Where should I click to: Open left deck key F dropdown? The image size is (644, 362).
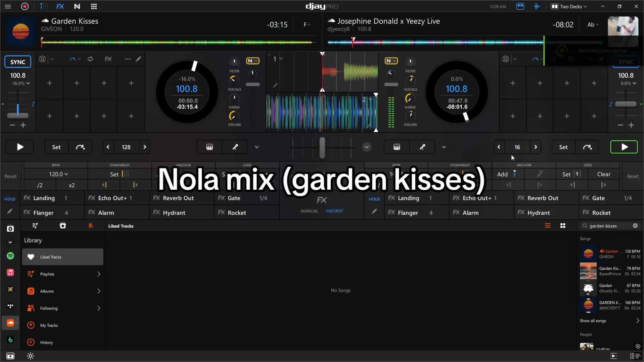(307, 25)
